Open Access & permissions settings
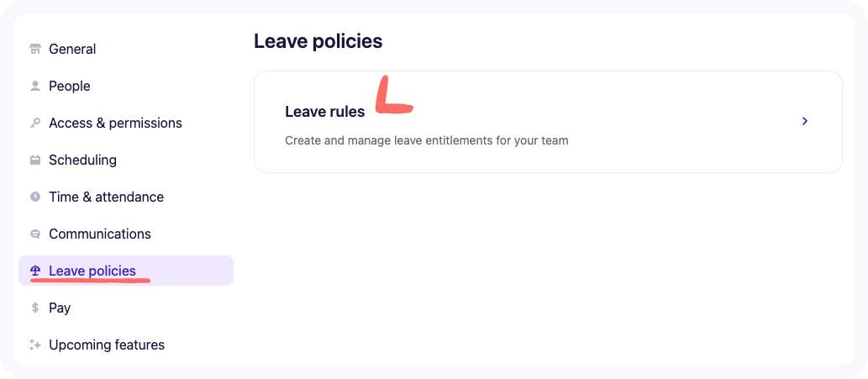 [x=115, y=123]
